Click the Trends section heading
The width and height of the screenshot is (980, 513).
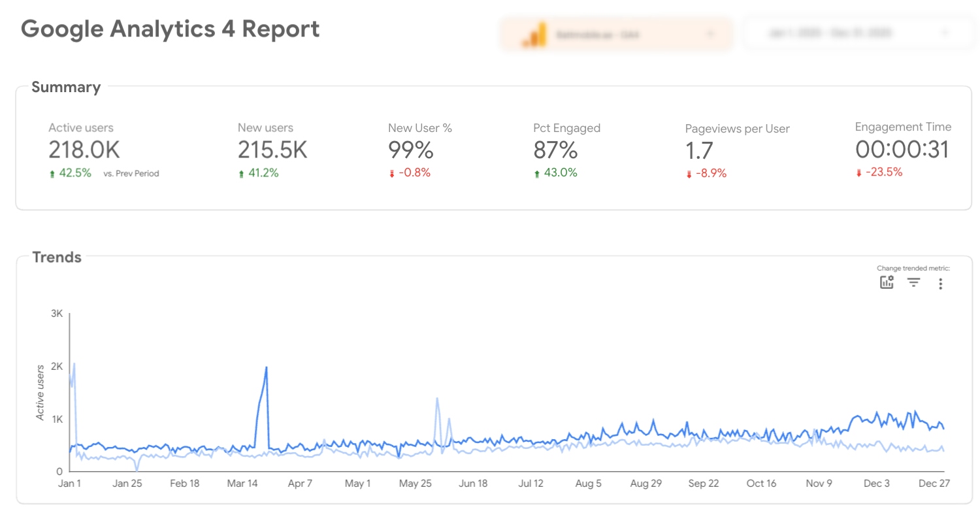point(57,257)
